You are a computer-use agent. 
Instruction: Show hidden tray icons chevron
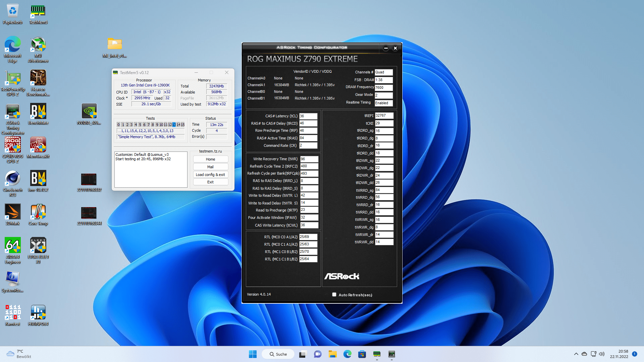576,354
